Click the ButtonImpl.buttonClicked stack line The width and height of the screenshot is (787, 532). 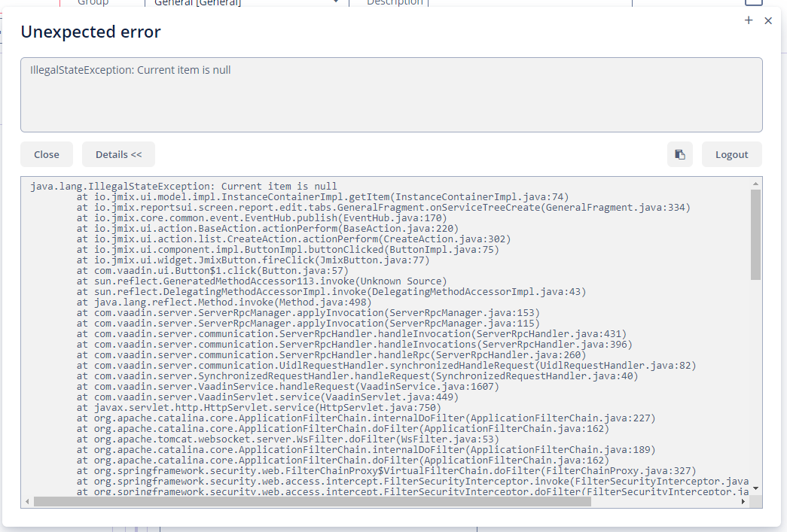click(288, 250)
